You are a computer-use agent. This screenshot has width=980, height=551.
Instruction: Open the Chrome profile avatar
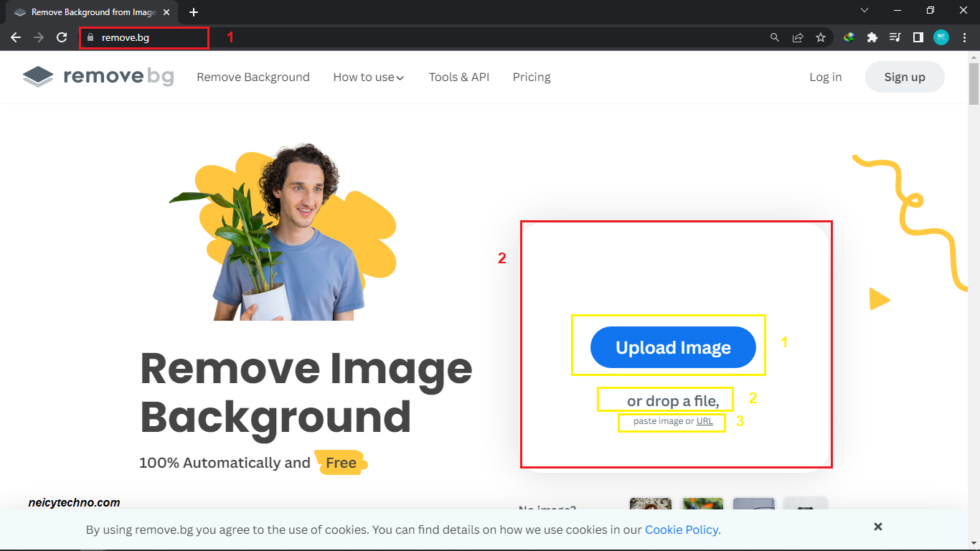(x=941, y=37)
